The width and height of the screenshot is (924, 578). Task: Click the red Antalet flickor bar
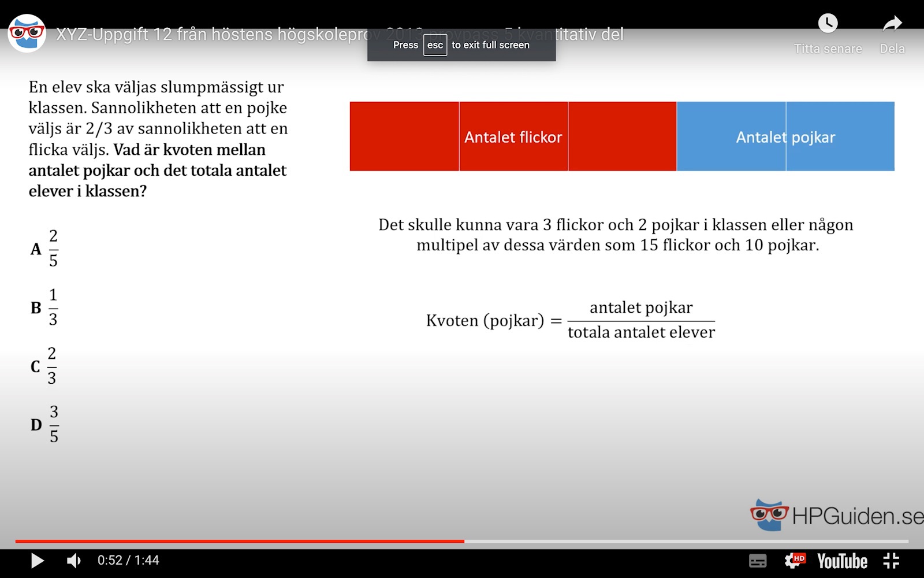point(513,136)
